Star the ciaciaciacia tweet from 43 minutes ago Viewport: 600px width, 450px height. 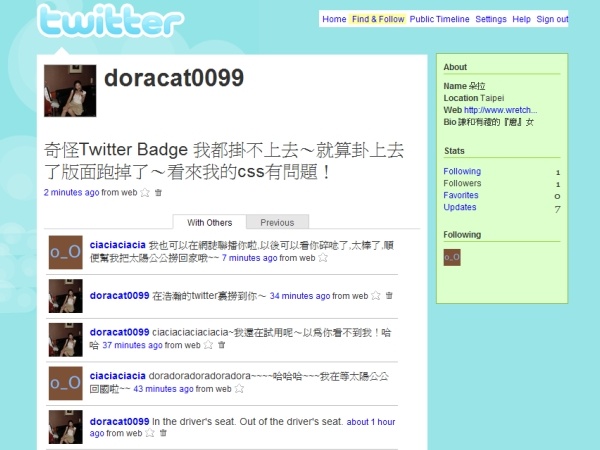(x=239, y=389)
